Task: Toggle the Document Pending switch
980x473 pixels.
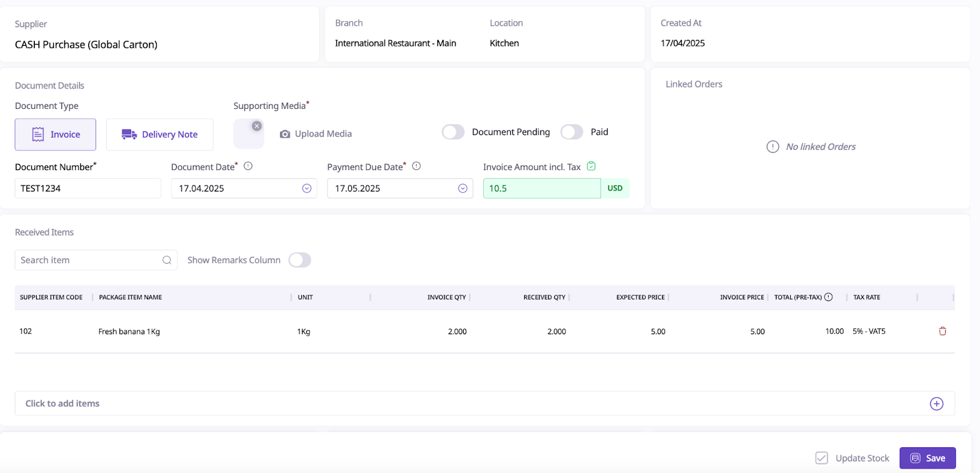Action: [453, 132]
